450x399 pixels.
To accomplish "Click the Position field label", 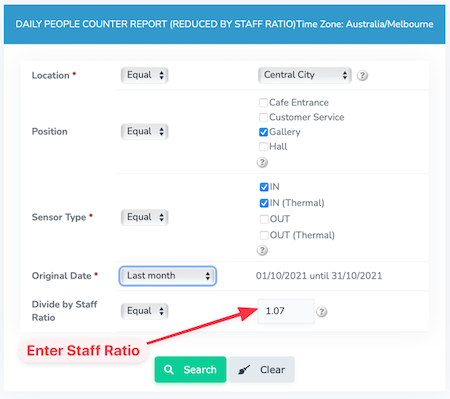I will (50, 132).
